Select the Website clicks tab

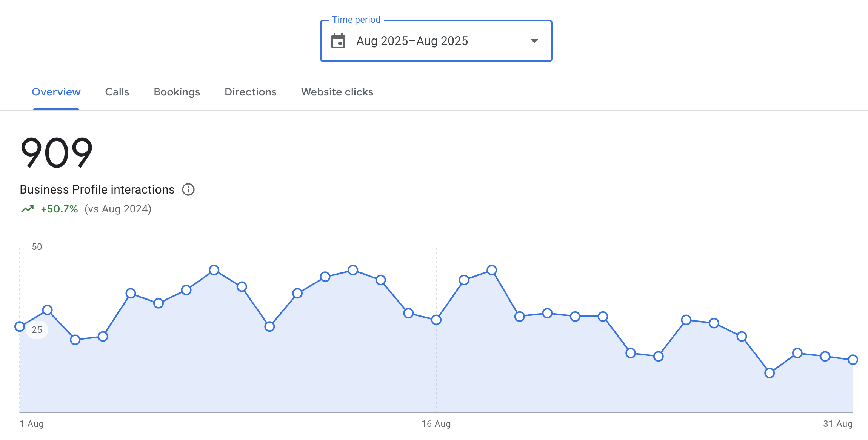337,92
